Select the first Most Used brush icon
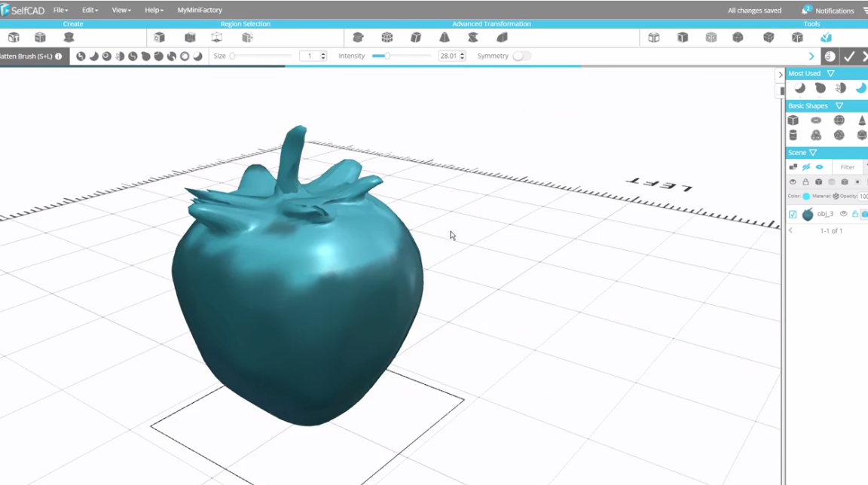Viewport: 868px width, 485px height. (x=800, y=88)
